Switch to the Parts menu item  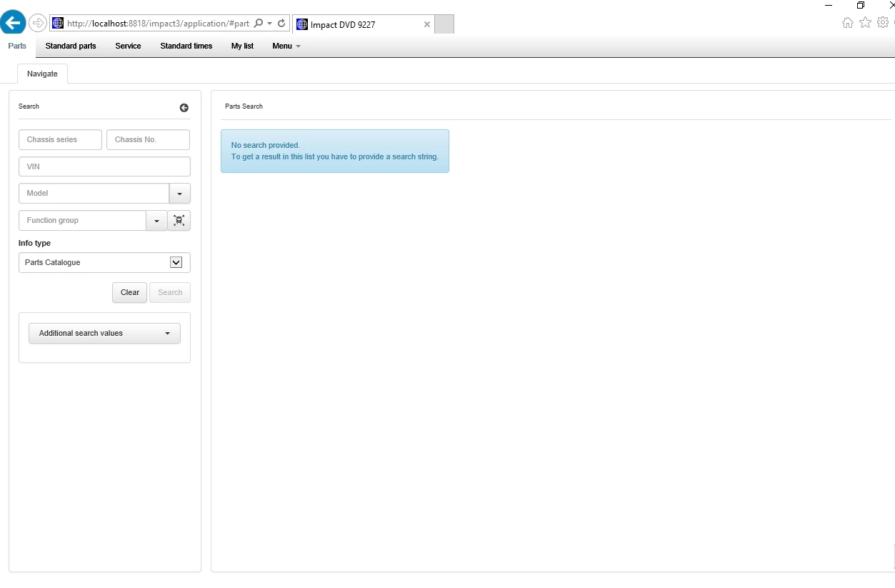17,46
